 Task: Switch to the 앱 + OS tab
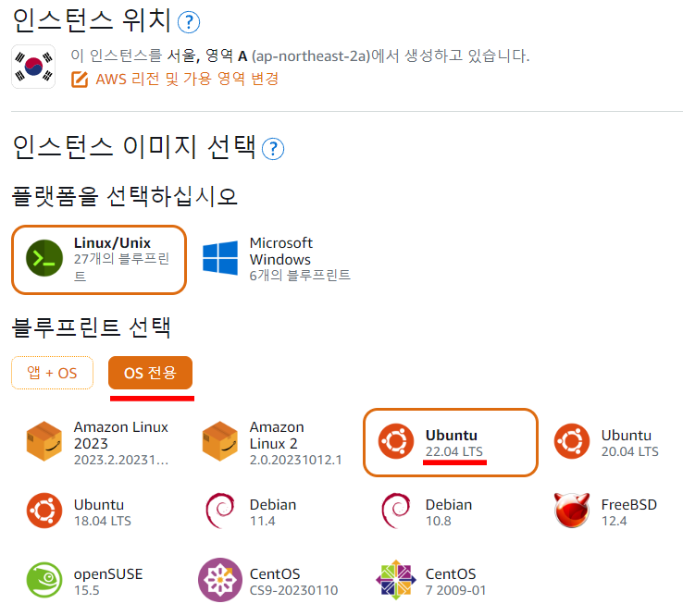[x=52, y=373]
